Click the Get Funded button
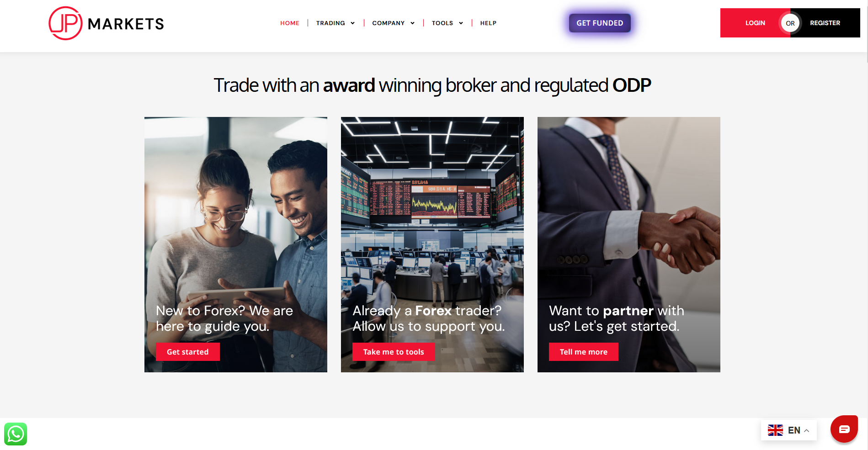This screenshot has height=450, width=868. pos(600,23)
